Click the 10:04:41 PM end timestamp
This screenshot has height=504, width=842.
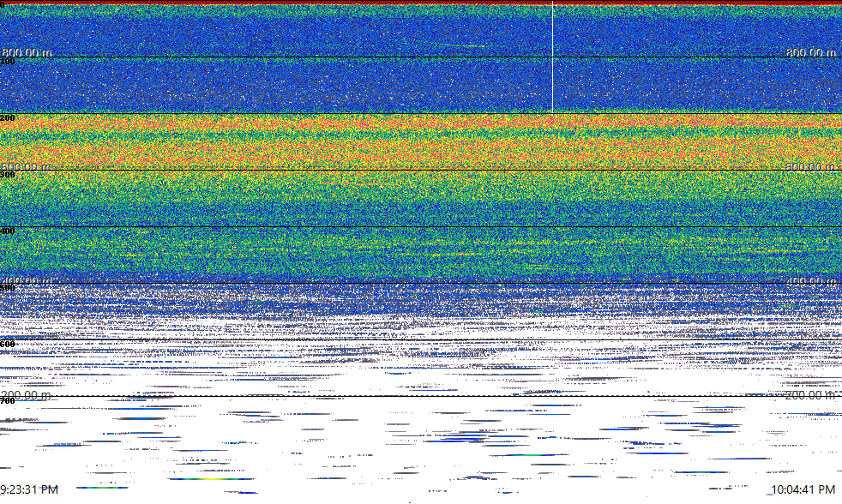[x=803, y=489]
